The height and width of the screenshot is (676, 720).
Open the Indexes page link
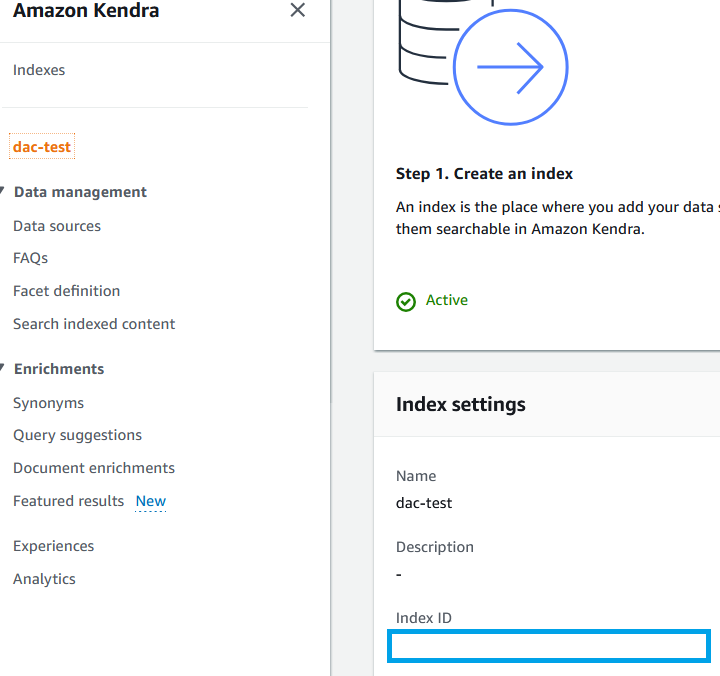[x=39, y=70]
